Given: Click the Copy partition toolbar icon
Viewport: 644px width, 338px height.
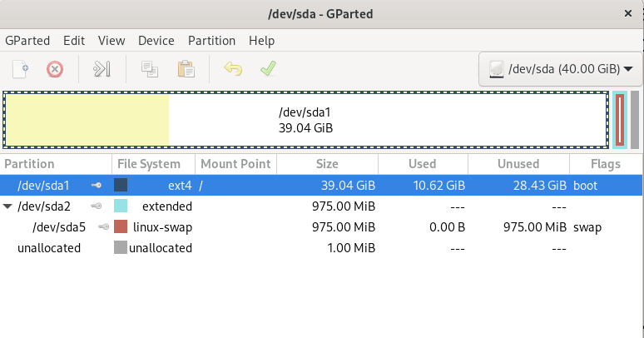Looking at the screenshot, I should (150, 69).
